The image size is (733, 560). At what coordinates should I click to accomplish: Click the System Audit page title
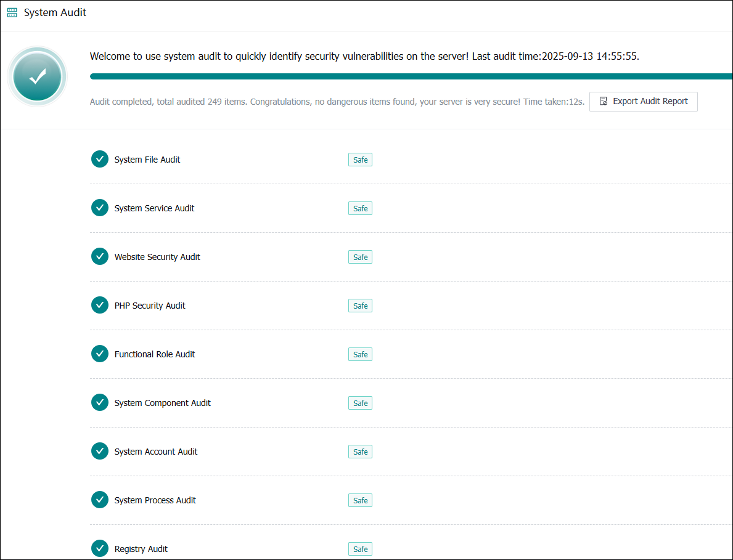pyautogui.click(x=55, y=12)
